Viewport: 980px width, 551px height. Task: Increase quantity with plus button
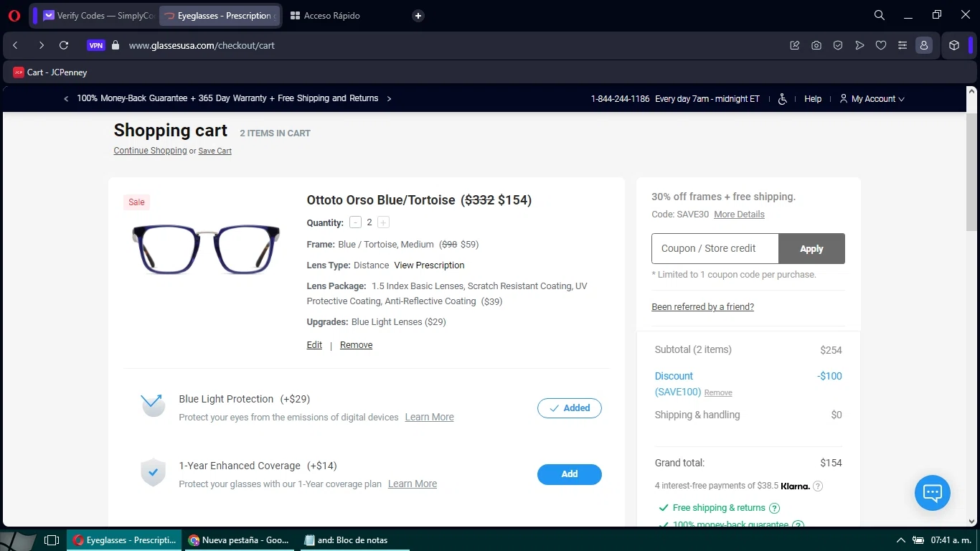click(x=384, y=222)
